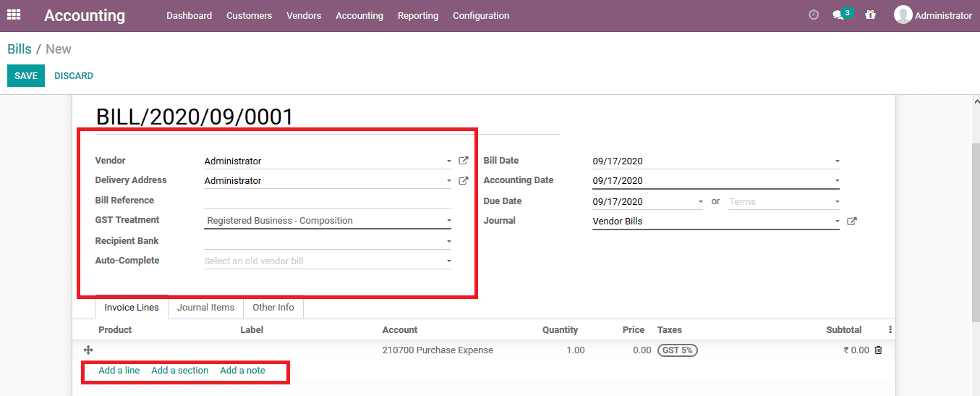This screenshot has width=980, height=396.
Task: Open external link next to Vendor field
Action: 464,161
